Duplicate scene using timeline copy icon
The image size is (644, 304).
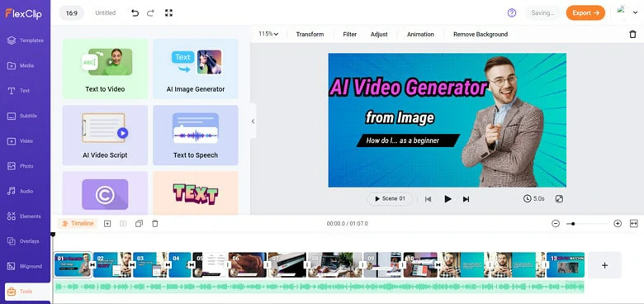(x=140, y=224)
